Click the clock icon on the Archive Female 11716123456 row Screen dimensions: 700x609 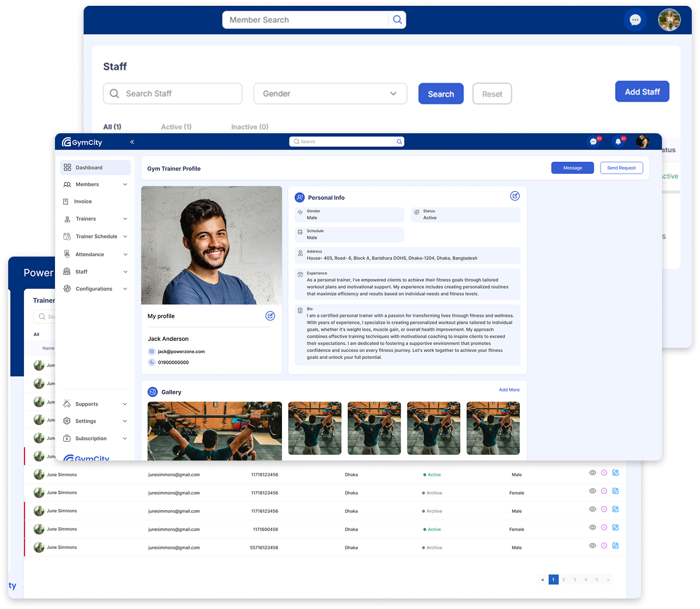coord(604,491)
